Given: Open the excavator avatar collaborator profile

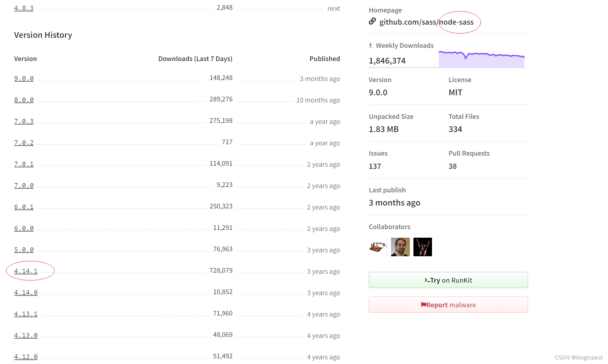Looking at the screenshot, I should pyautogui.click(x=378, y=247).
